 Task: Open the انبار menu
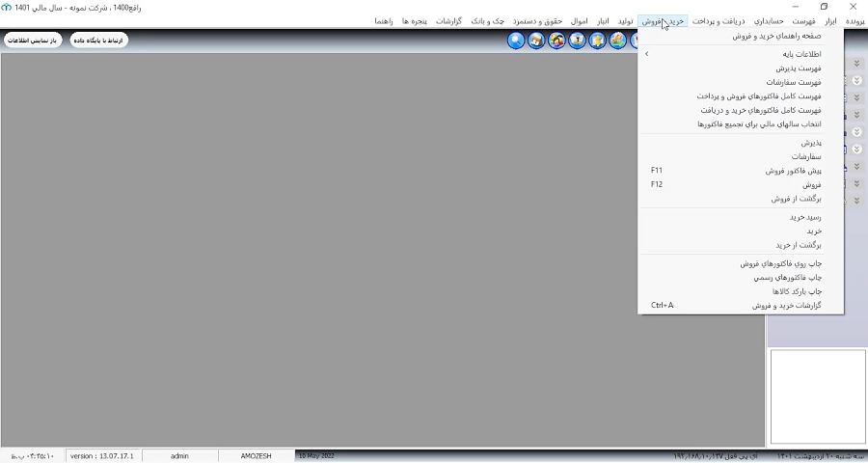[x=602, y=21]
